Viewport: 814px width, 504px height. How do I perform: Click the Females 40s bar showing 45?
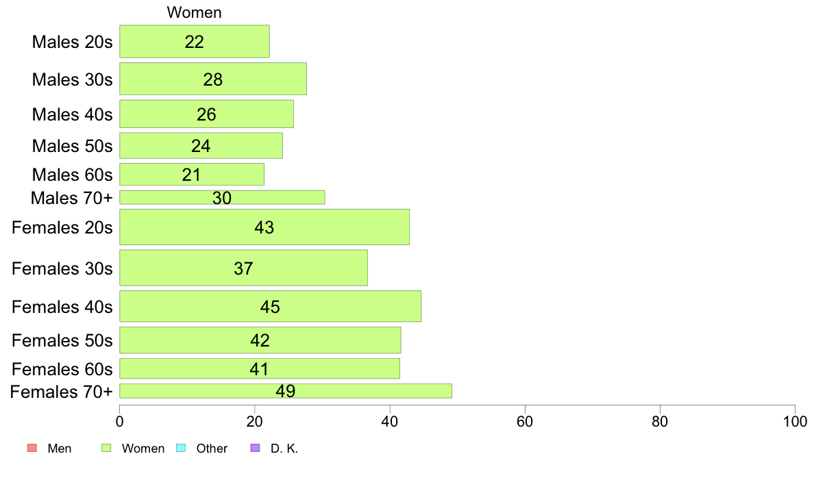[271, 306]
